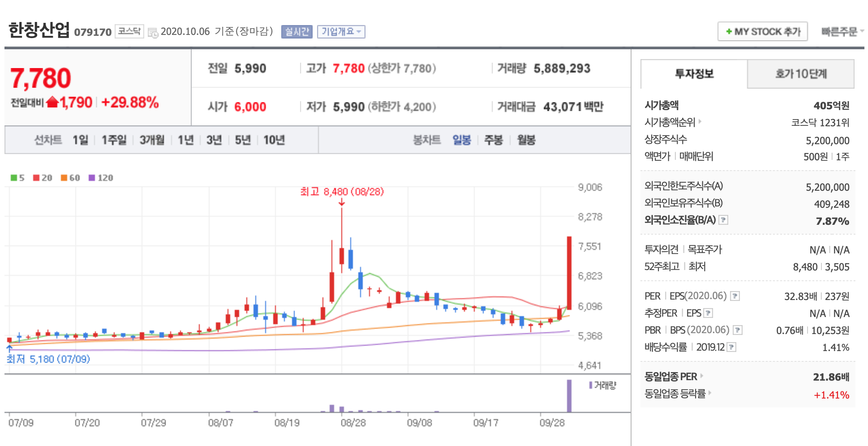
Task: Select the 1주일 line chart period
Action: [x=114, y=140]
